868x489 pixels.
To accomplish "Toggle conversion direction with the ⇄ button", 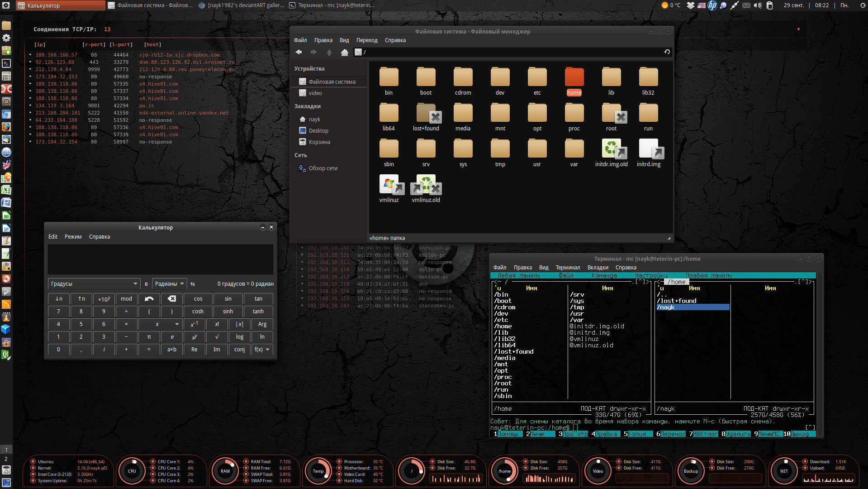I will point(193,283).
